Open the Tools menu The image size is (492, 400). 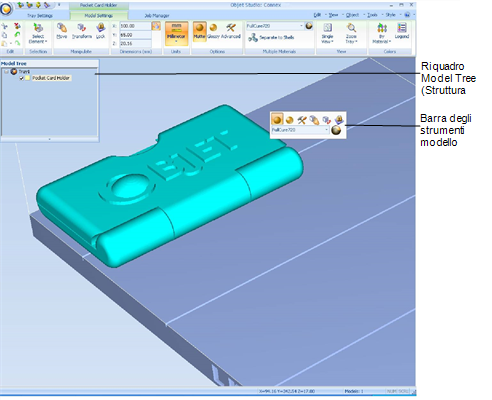tap(372, 15)
